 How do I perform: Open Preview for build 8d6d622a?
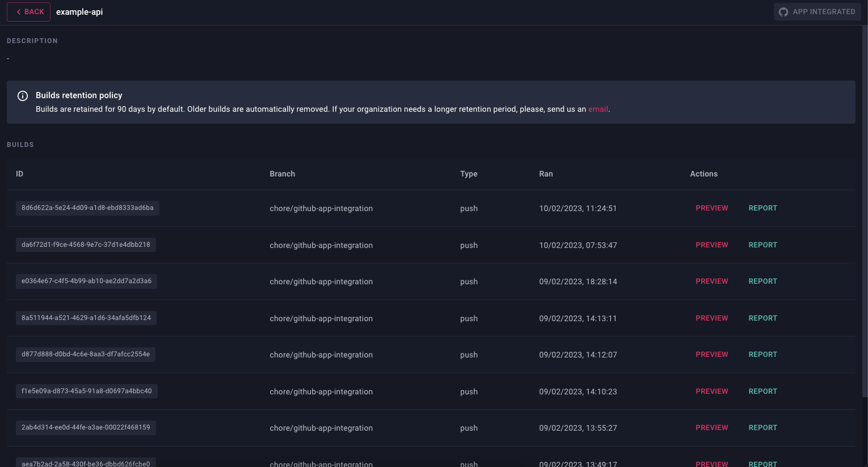[x=711, y=208]
